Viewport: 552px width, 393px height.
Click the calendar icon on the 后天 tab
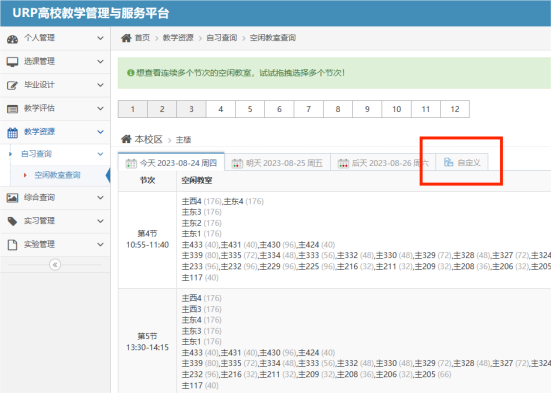[343, 163]
